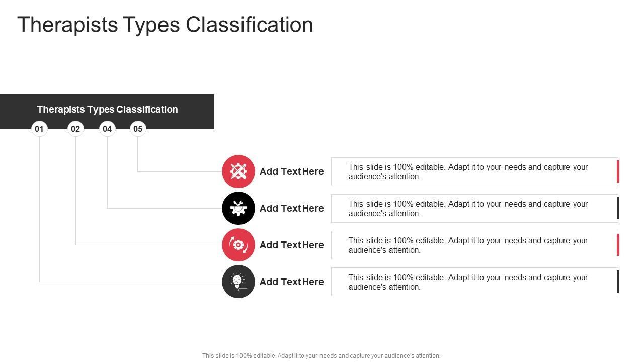Click the dark Therapists Types Classification banner
Screen dimensions: 644x362
(107, 109)
